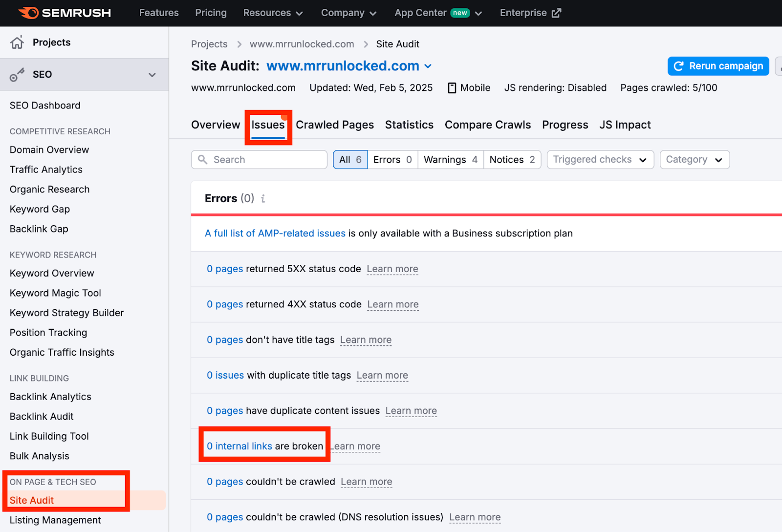
Task: Open Keyword Gap in sidebar
Action: tap(40, 209)
